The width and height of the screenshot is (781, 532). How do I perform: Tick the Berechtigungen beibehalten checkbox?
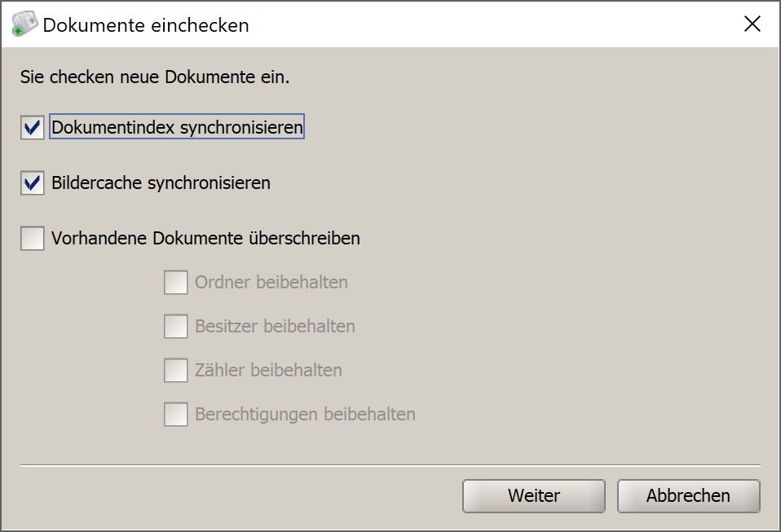(176, 414)
